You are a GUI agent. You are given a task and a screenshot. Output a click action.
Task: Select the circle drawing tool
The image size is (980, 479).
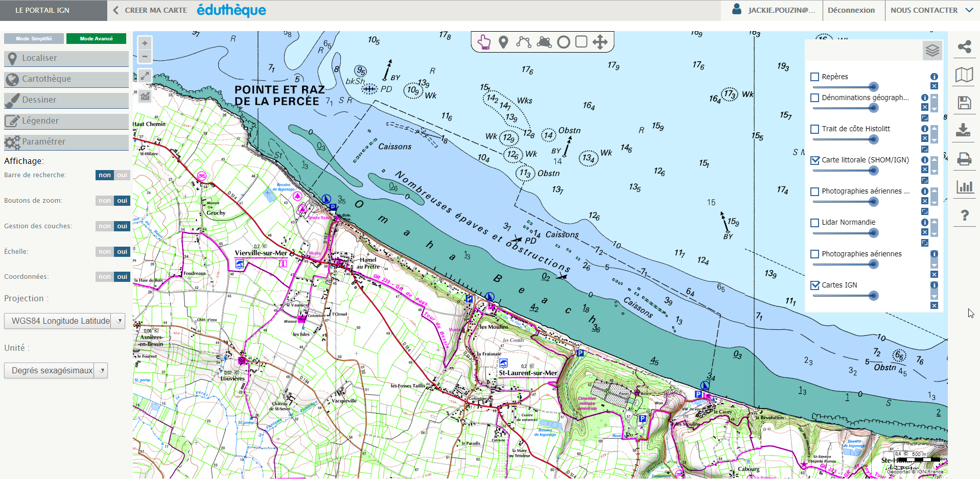[563, 42]
